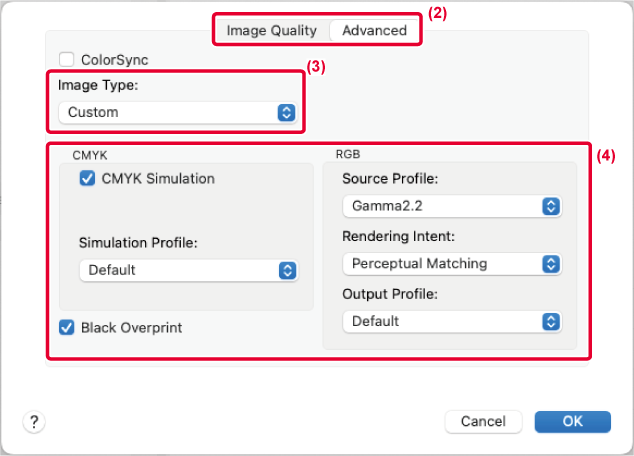Screen dimensions: 634x456
Task: Click blue arrows on Source Profile popup
Action: point(550,207)
